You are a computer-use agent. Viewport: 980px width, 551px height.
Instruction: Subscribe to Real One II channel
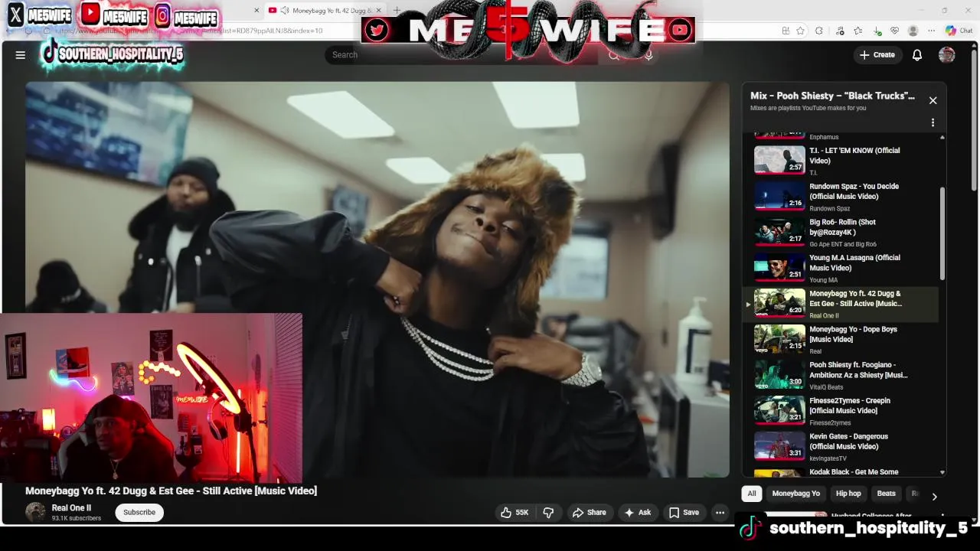point(139,512)
